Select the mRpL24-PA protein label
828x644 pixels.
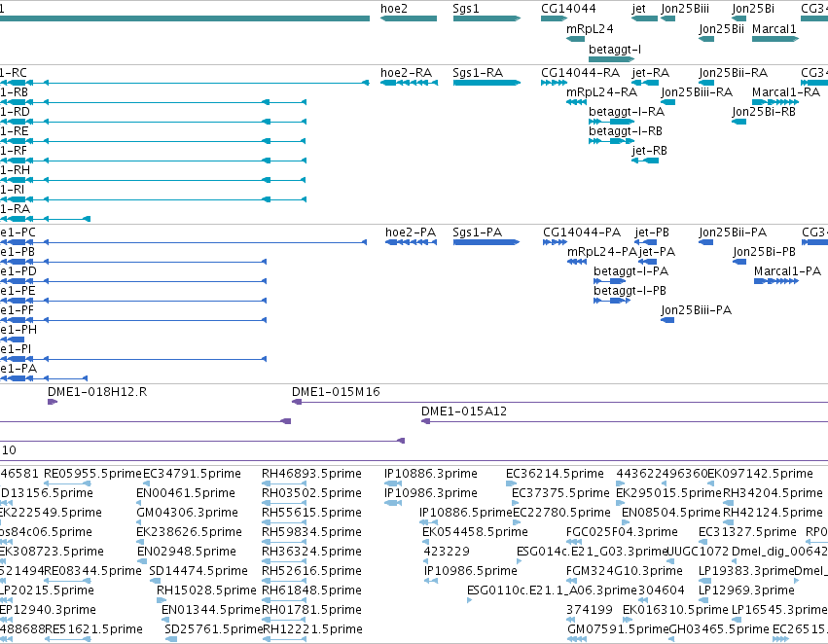pos(602,252)
